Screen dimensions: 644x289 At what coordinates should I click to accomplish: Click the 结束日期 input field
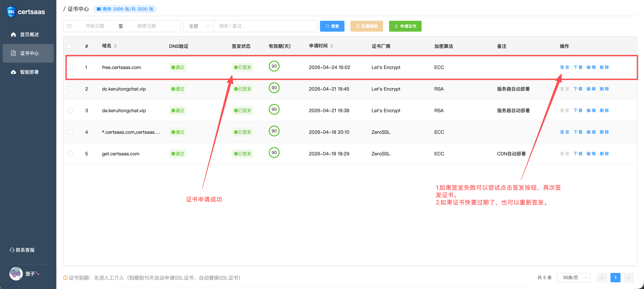(147, 26)
